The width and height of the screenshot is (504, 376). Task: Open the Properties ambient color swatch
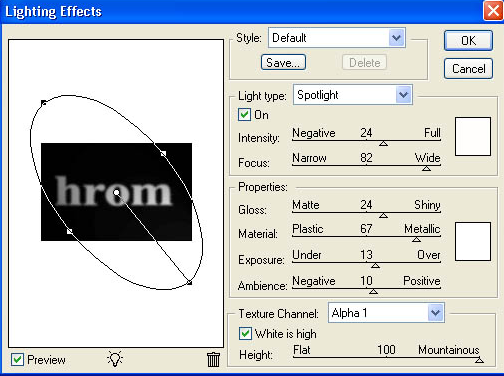coord(473,241)
